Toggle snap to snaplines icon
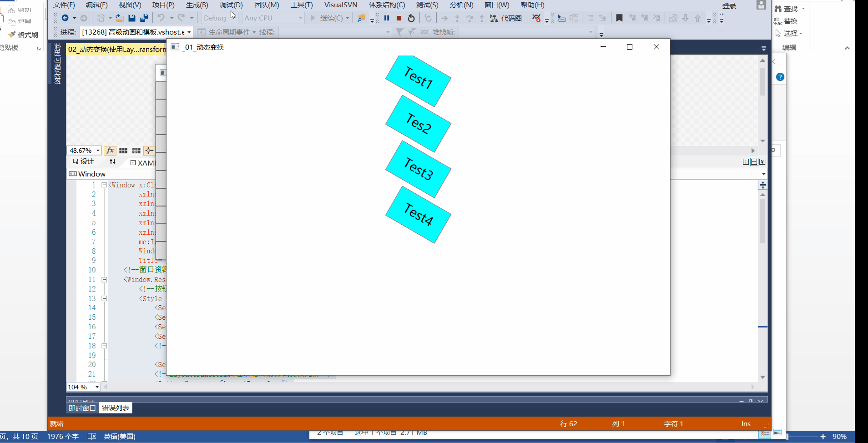The height and width of the screenshot is (443, 868). coord(149,151)
